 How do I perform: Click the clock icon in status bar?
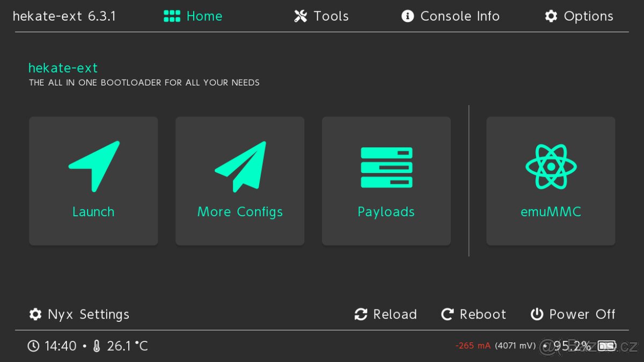coord(33,346)
